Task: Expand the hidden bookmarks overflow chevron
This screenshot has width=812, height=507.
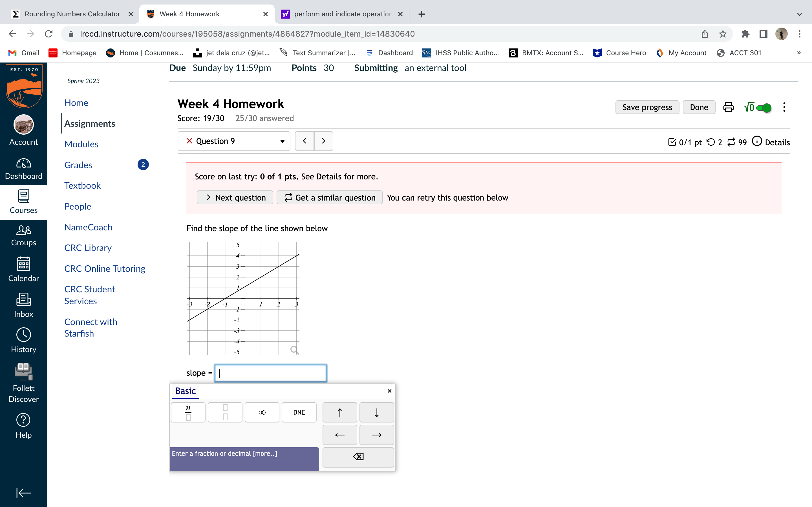Action: (799, 53)
